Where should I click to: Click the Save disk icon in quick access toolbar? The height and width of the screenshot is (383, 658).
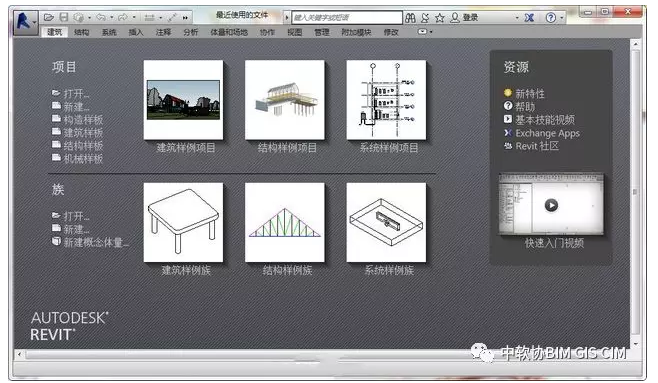64,17
